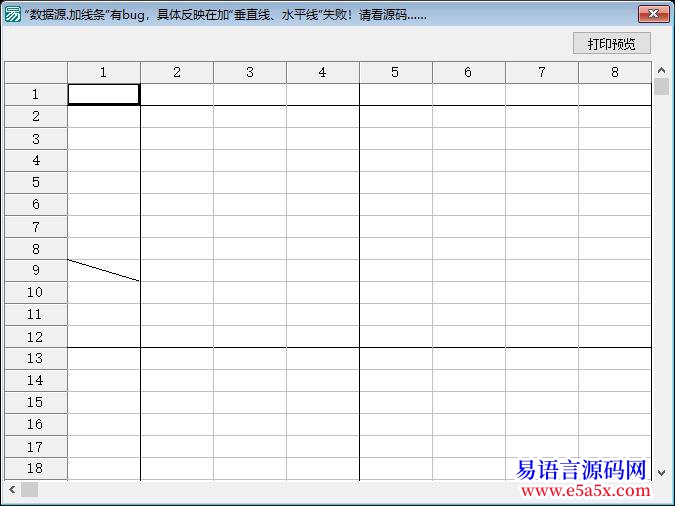Screen dimensions: 675x506
Task: Select column header 5
Action: pyautogui.click(x=396, y=72)
